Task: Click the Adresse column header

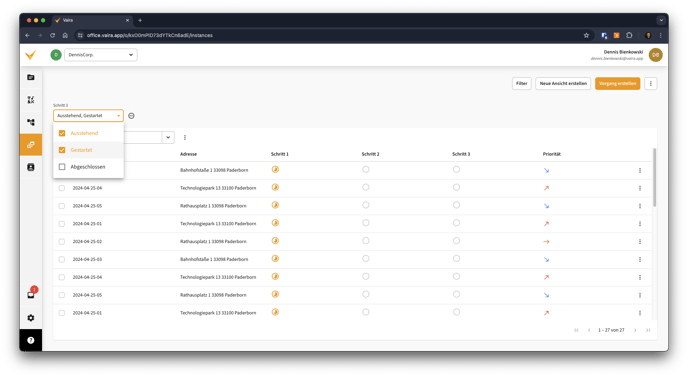Action: [188, 154]
